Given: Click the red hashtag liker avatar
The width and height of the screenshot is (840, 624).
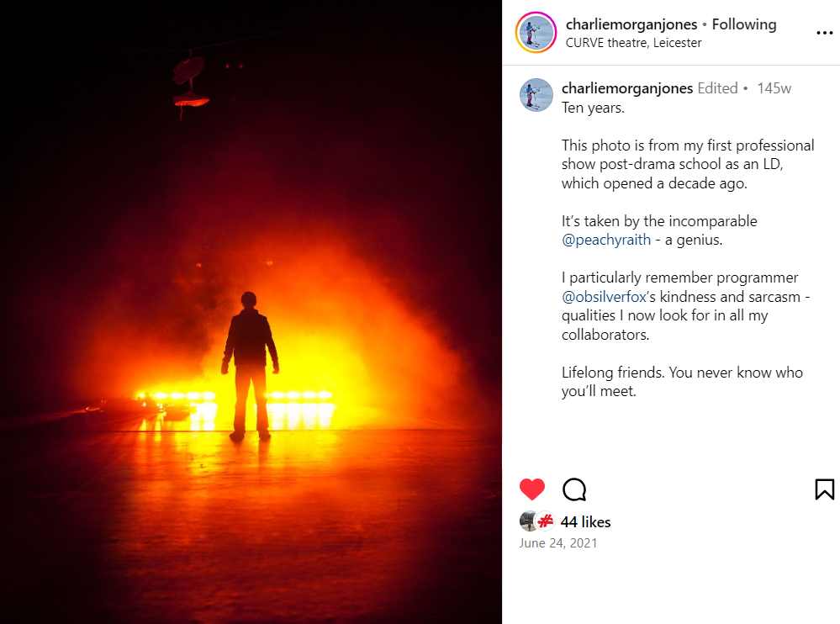Looking at the screenshot, I should (x=546, y=521).
